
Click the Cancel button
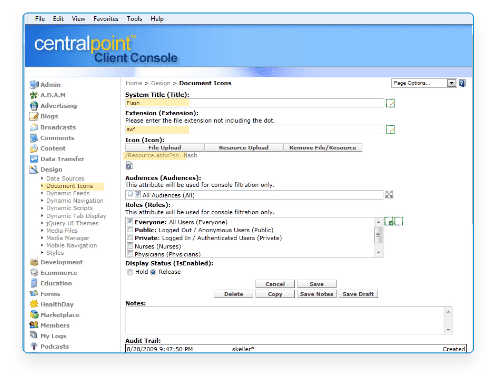tap(275, 284)
